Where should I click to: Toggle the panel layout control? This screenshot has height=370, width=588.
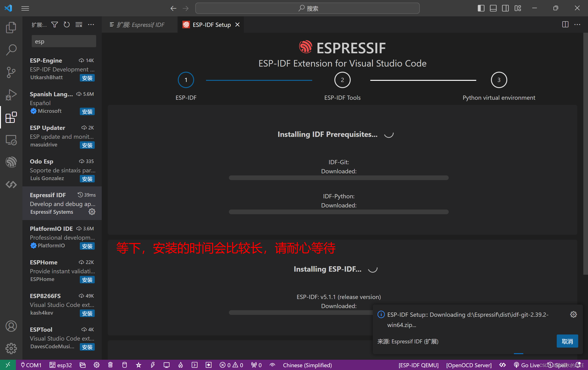pyautogui.click(x=493, y=8)
